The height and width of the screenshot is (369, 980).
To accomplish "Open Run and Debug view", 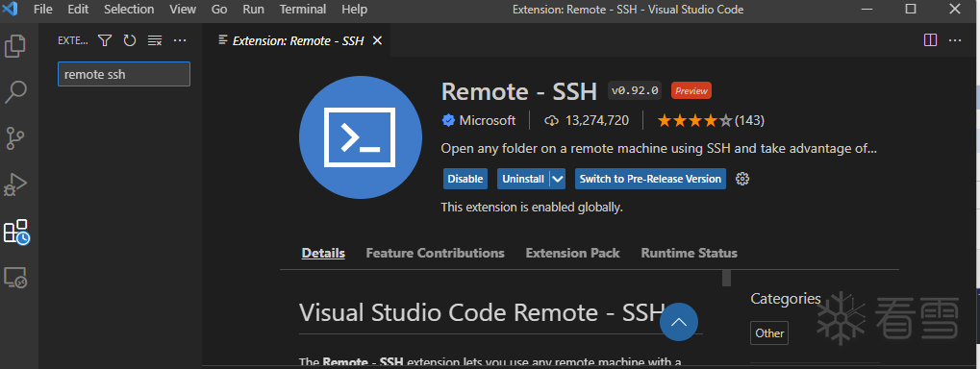I will tap(15, 184).
